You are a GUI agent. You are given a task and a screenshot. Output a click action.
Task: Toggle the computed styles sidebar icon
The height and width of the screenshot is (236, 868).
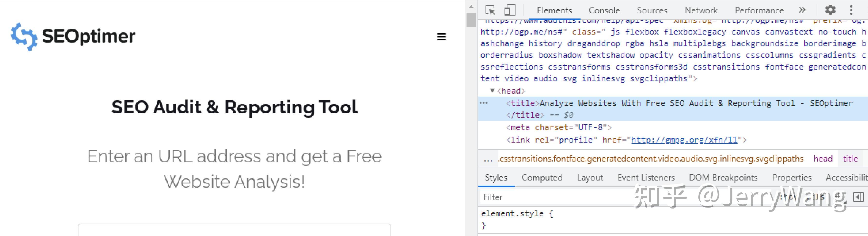point(858,197)
